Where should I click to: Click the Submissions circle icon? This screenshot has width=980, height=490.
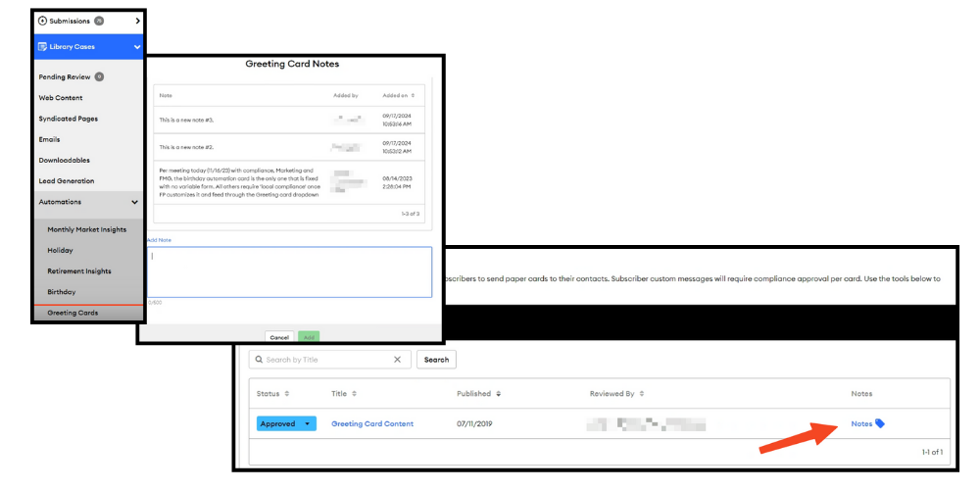42,21
